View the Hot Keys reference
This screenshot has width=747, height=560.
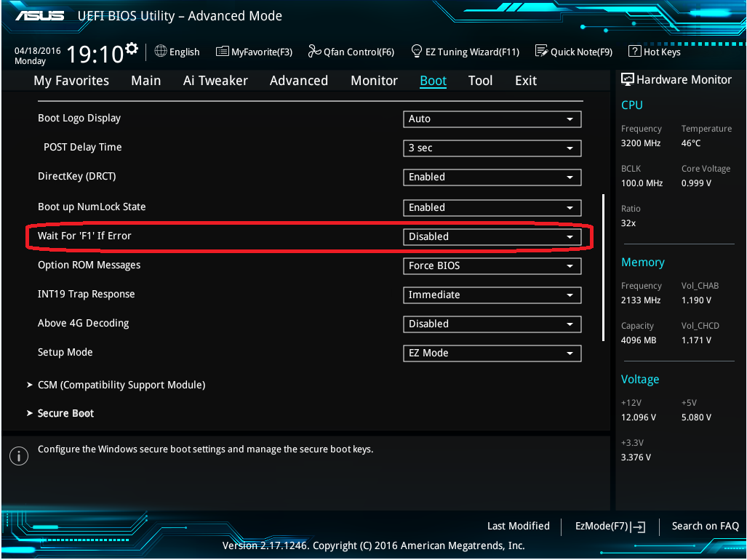654,51
